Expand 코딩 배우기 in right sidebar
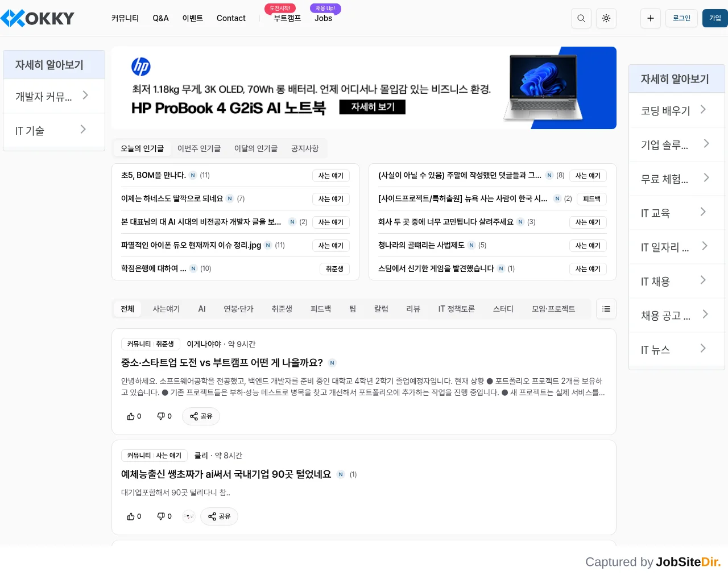Image resolution: width=728 pixels, height=579 pixels. (x=677, y=110)
